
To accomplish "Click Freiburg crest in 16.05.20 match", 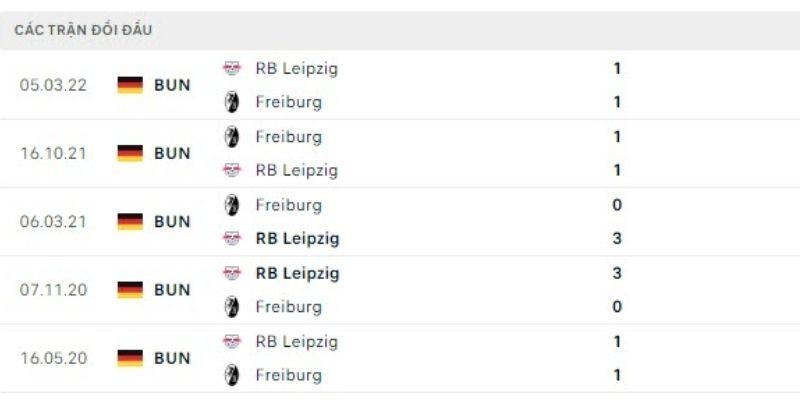I will coord(232,375).
